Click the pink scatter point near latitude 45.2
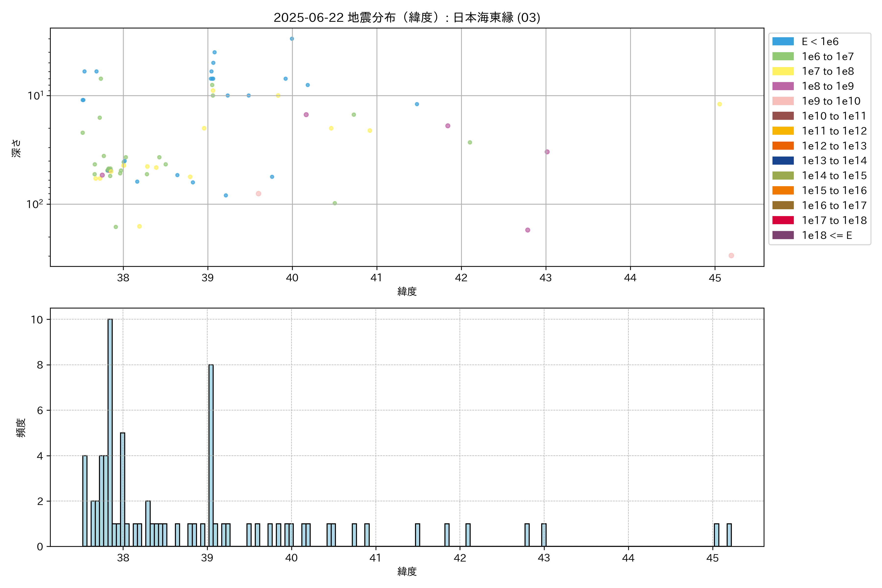The height and width of the screenshot is (588, 882). [731, 256]
